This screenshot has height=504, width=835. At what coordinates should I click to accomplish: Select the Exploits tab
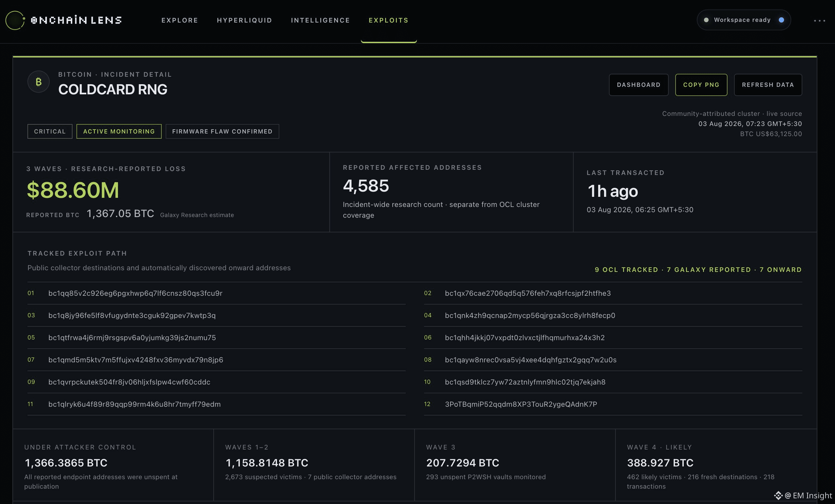click(388, 20)
